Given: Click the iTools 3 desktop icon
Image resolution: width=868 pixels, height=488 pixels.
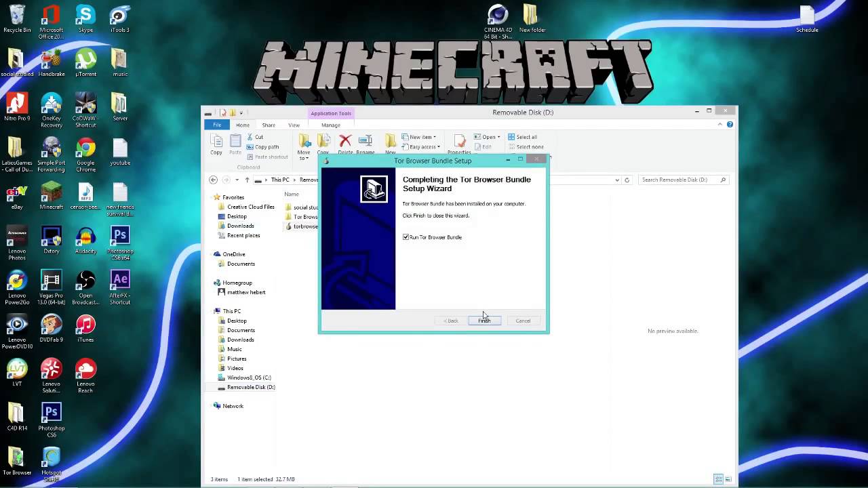Looking at the screenshot, I should pyautogui.click(x=119, y=19).
